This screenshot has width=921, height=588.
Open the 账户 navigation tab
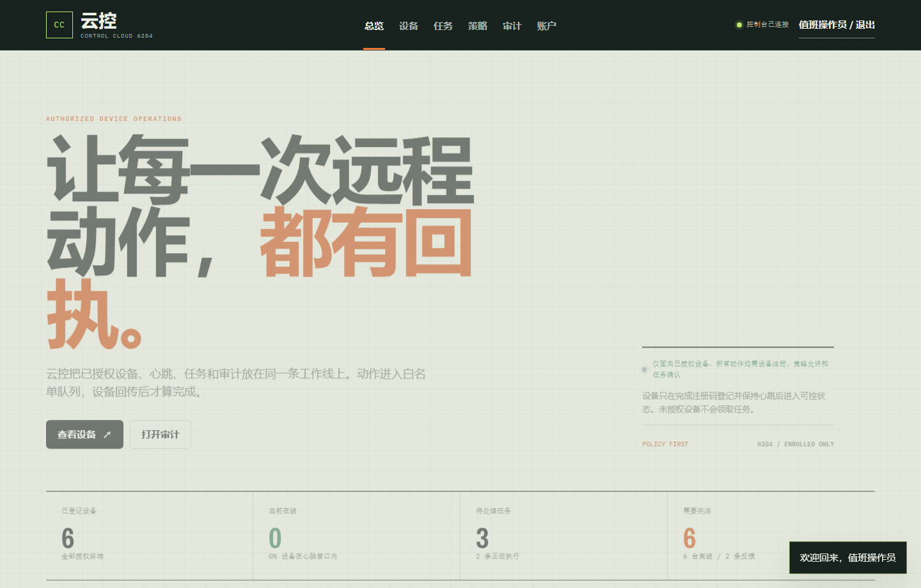click(547, 26)
